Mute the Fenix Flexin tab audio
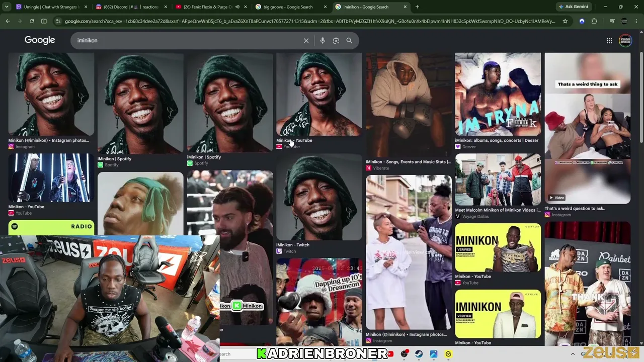 tap(237, 7)
